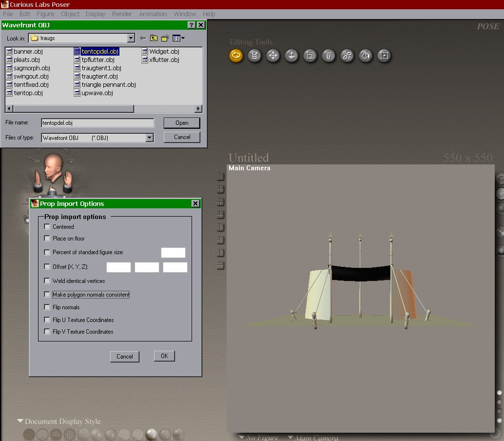The image size is (504, 441).
Task: Cancel the Wavefront OBJ file dialog
Action: click(x=182, y=137)
